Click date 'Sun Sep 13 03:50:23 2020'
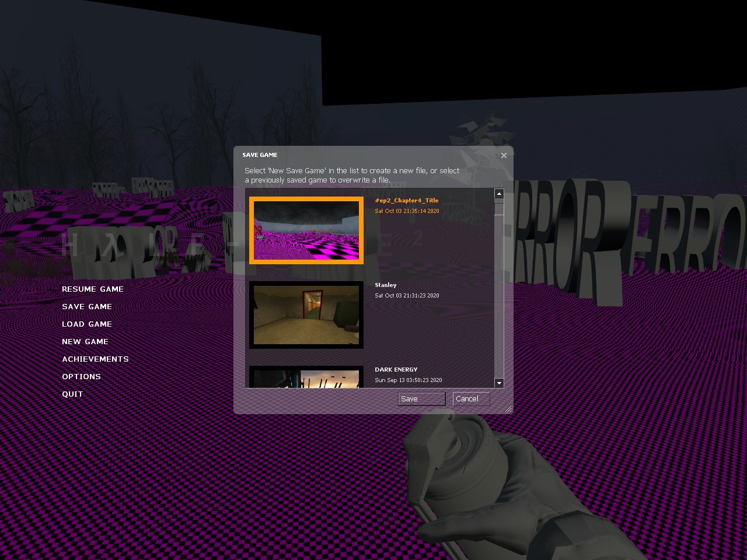This screenshot has width=747, height=560. (x=409, y=380)
